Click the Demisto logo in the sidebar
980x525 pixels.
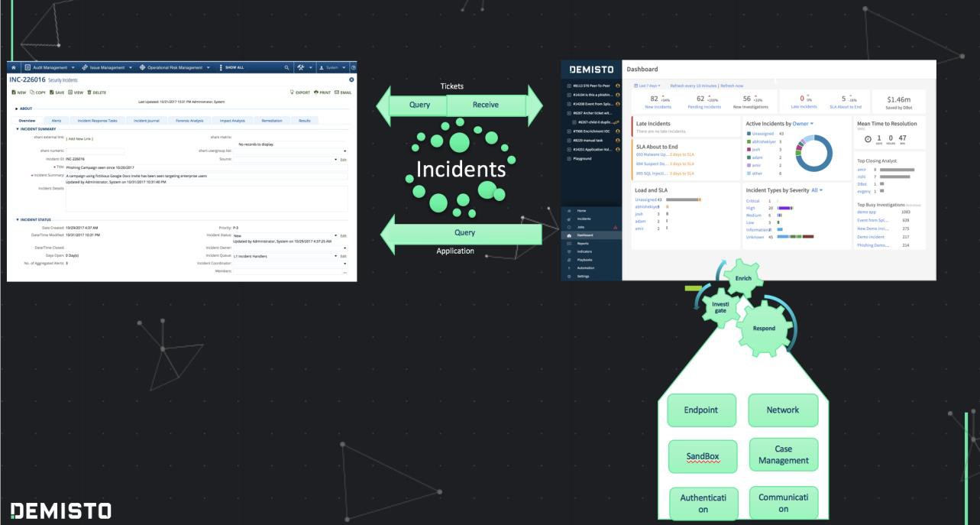[x=592, y=69]
